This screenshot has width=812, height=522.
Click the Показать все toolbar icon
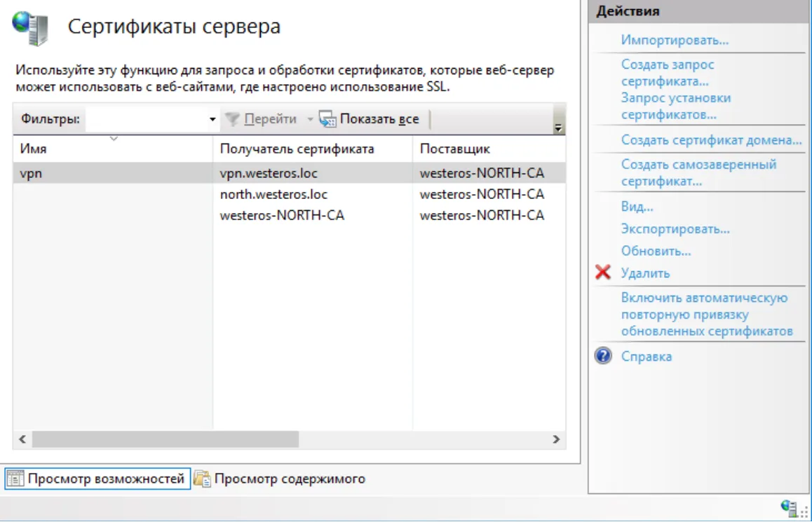tap(327, 119)
